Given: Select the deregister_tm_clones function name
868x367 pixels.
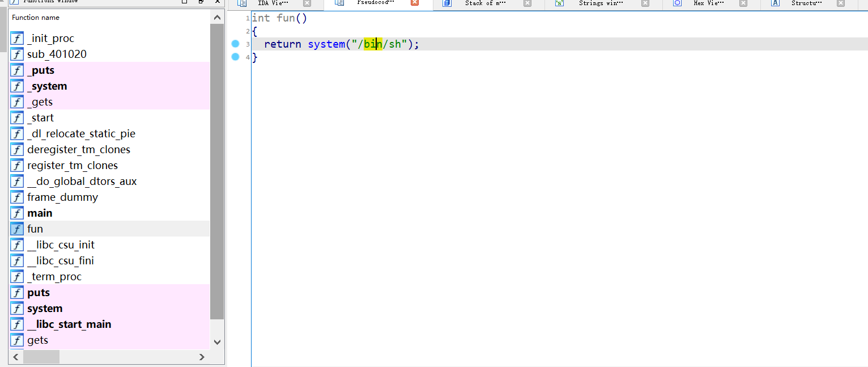Looking at the screenshot, I should [79, 149].
